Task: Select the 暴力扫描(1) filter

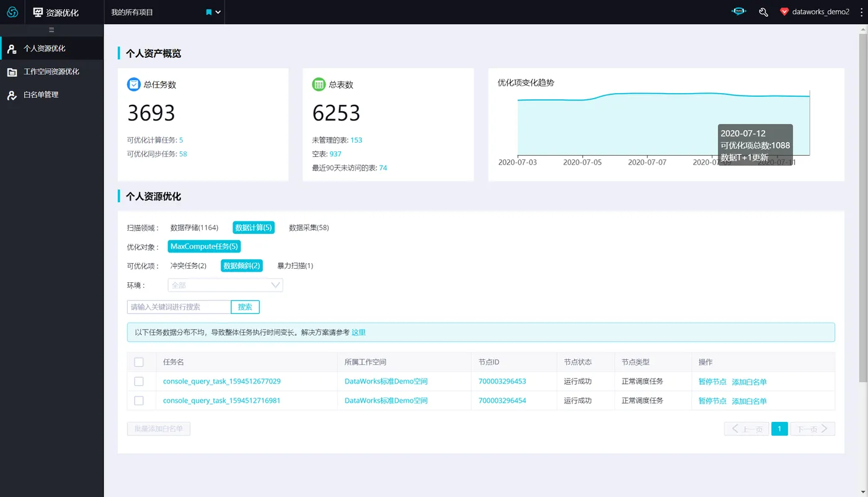Action: click(x=295, y=266)
